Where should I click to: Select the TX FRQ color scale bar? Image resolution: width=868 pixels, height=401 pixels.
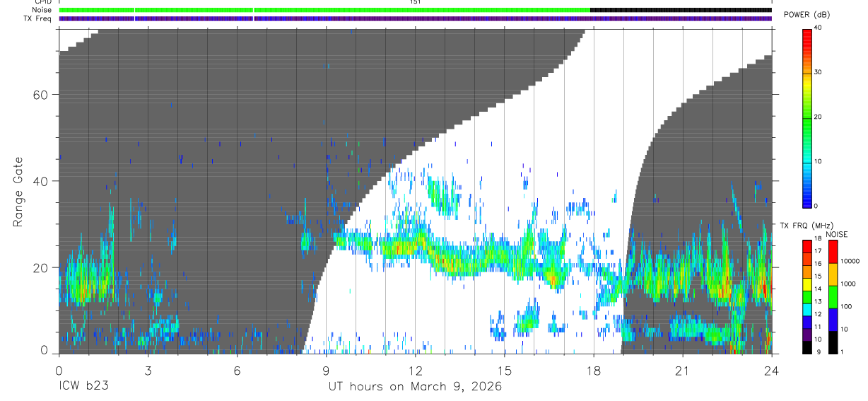click(807, 296)
